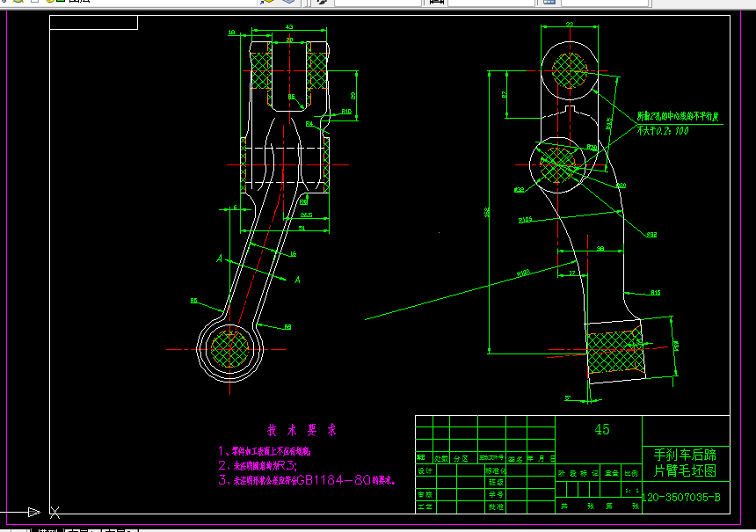Click the UCS origin X marker
The width and height of the screenshot is (756, 532).
coord(55,513)
